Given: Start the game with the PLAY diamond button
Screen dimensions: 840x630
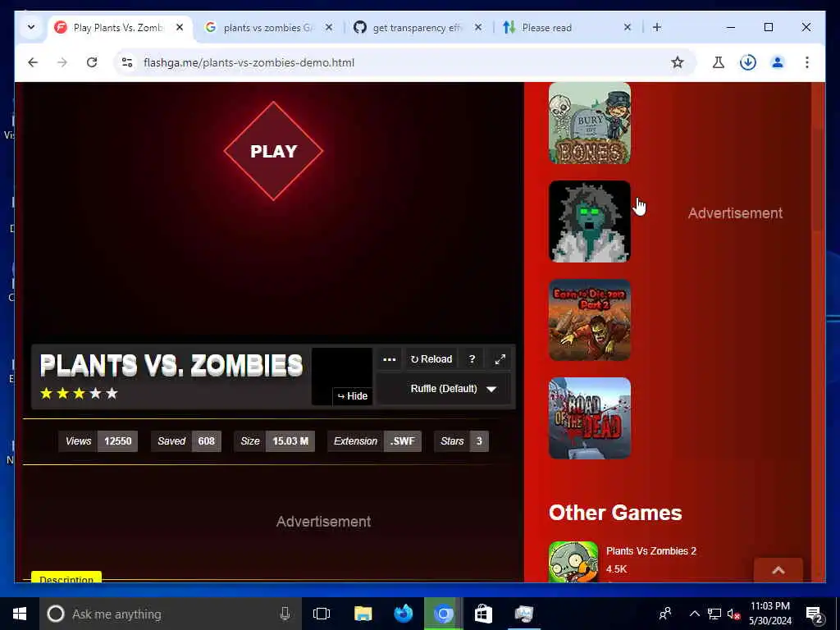Looking at the screenshot, I should 273,151.
